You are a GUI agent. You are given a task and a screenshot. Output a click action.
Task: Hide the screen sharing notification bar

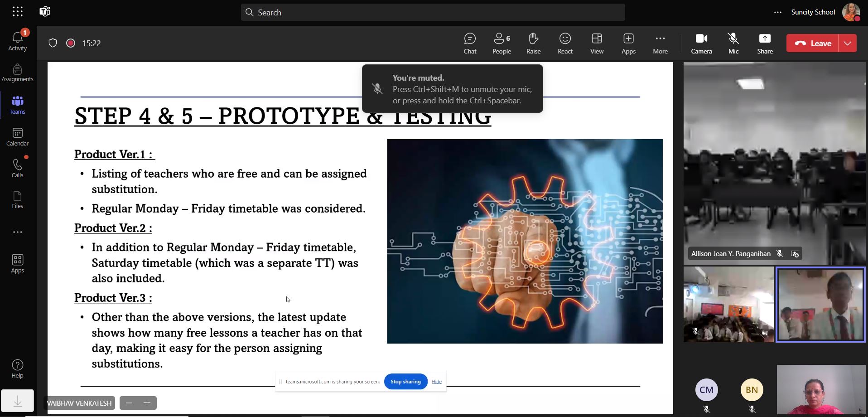tap(437, 382)
